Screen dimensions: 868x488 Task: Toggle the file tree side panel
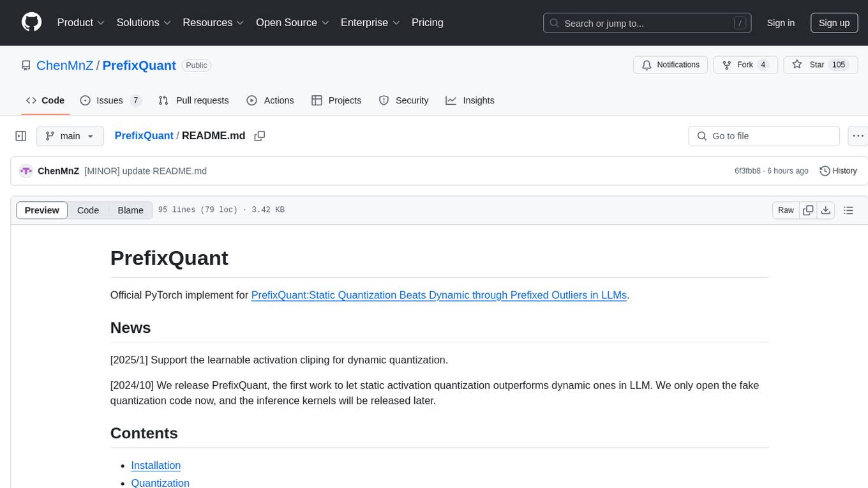tap(21, 136)
